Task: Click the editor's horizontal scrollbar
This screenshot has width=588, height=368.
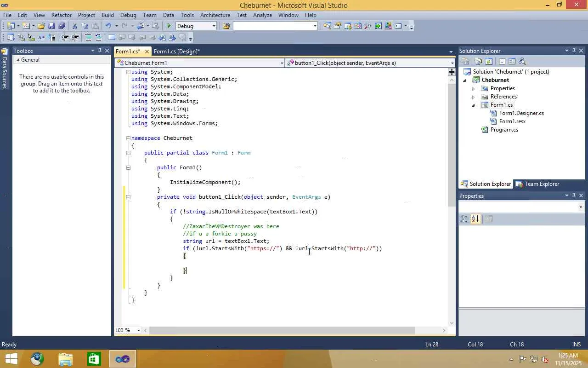Action: click(282, 330)
